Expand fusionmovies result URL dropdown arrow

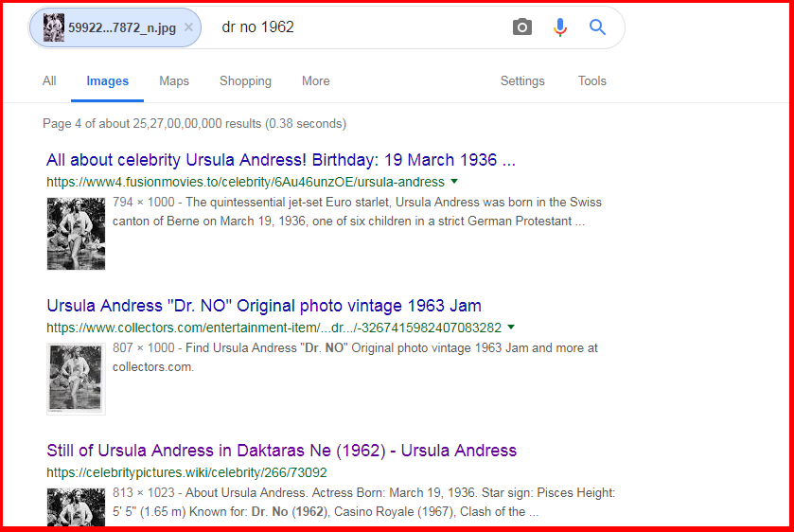[x=454, y=181]
